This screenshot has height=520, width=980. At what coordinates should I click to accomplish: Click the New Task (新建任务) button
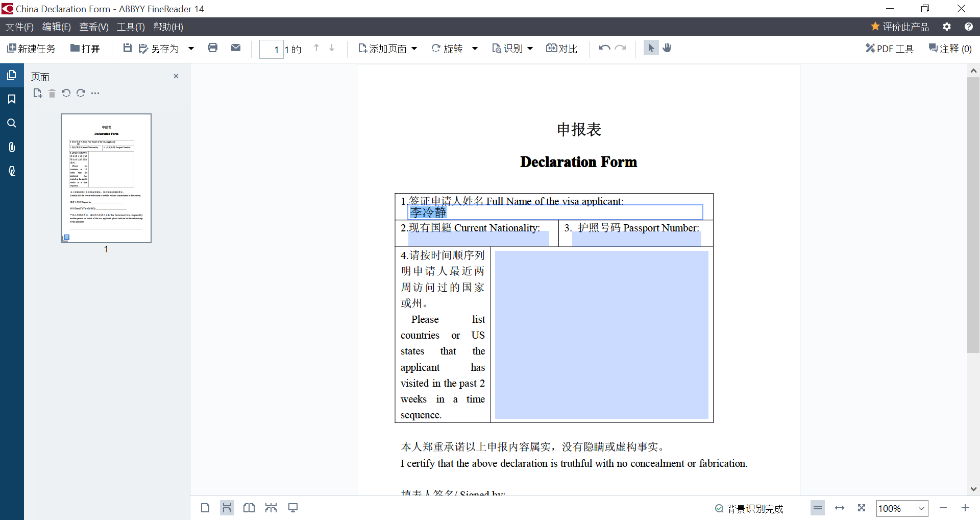coord(31,49)
